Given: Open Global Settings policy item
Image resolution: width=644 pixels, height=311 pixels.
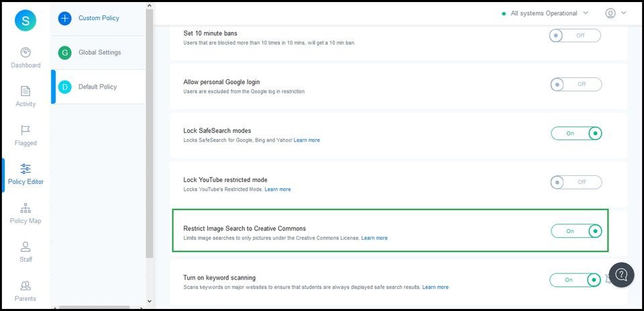Looking at the screenshot, I should 99,52.
